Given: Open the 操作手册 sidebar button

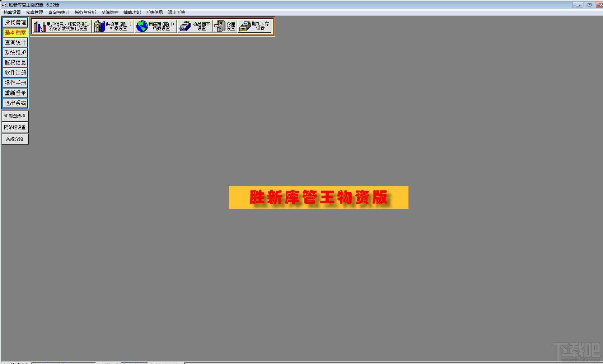Looking at the screenshot, I should click(x=15, y=83).
